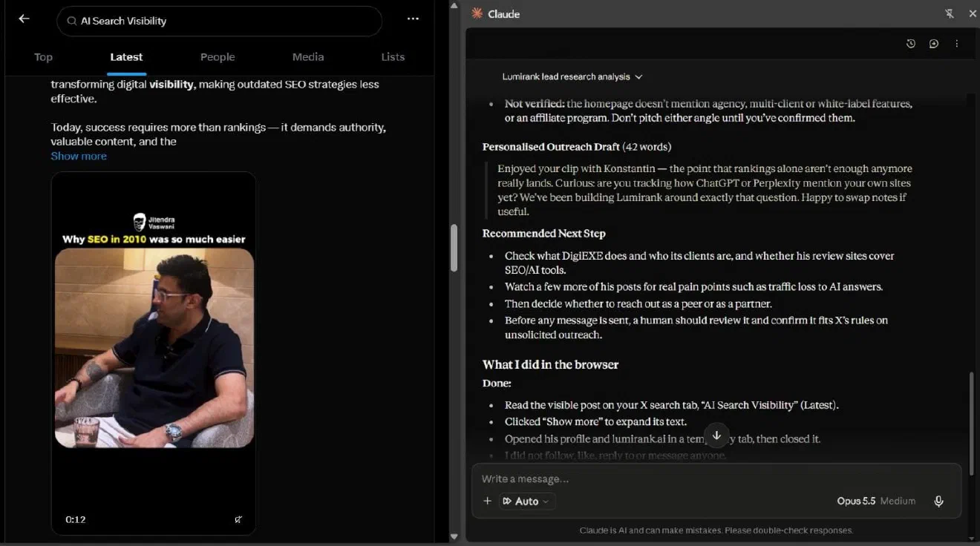Open chat history in the Claude panel
980x546 pixels.
[x=911, y=44]
